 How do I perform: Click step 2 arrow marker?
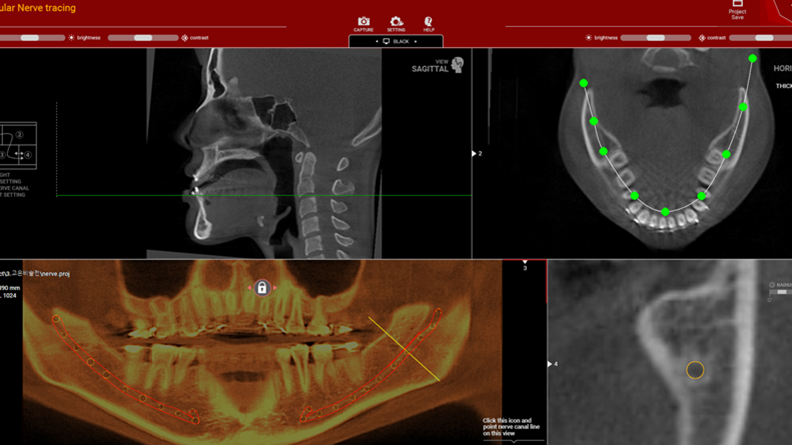(x=474, y=154)
